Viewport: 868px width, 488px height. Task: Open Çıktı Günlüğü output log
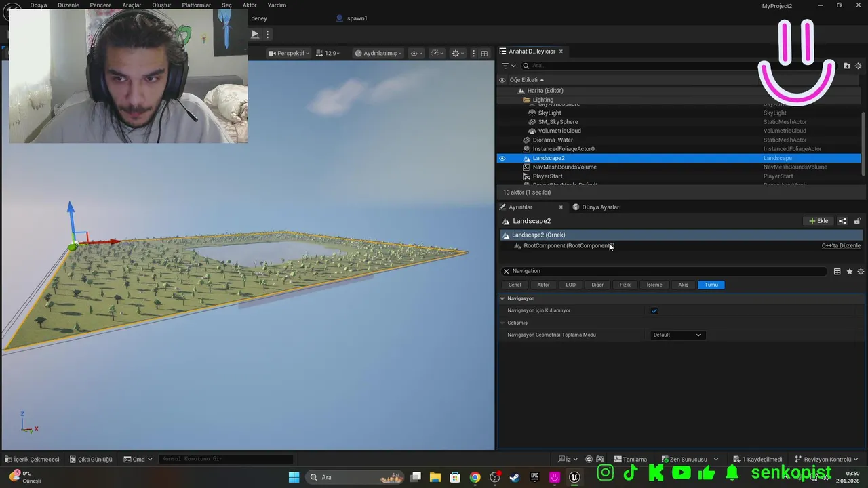90,459
